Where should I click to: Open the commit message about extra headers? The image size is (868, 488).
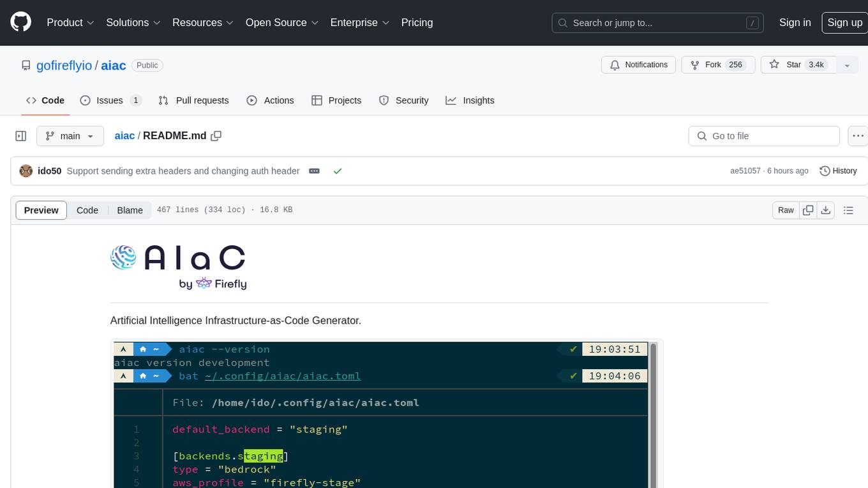point(183,171)
